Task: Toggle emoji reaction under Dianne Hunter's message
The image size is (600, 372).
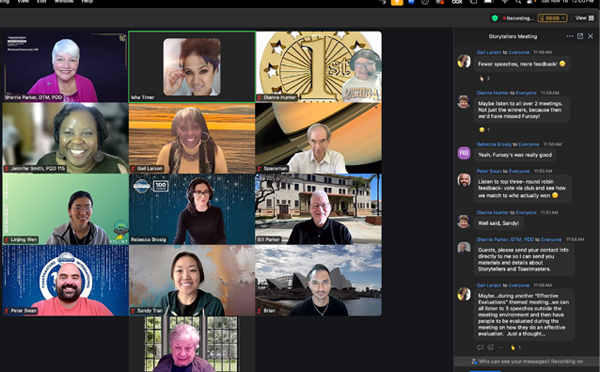Action: (x=484, y=130)
